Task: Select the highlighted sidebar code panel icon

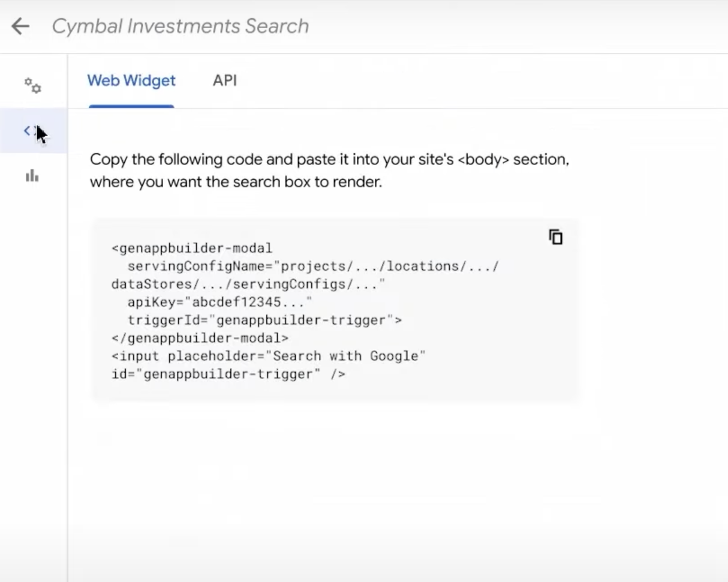Action: (x=30, y=131)
